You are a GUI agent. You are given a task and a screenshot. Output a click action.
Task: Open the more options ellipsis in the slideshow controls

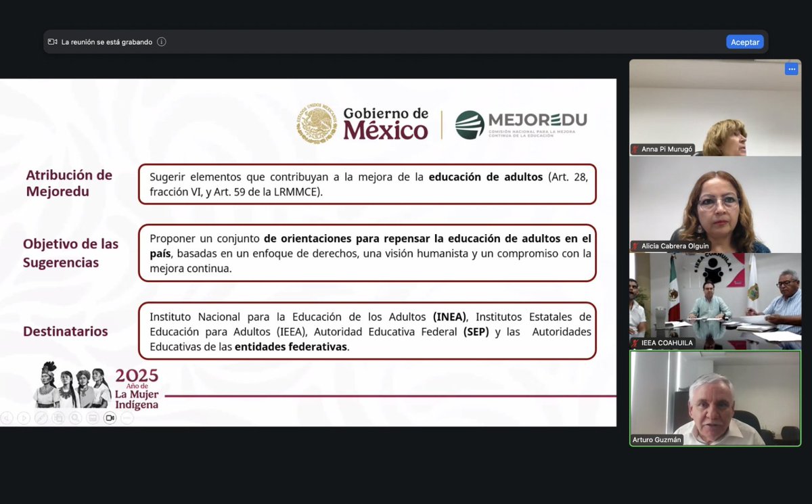127,418
